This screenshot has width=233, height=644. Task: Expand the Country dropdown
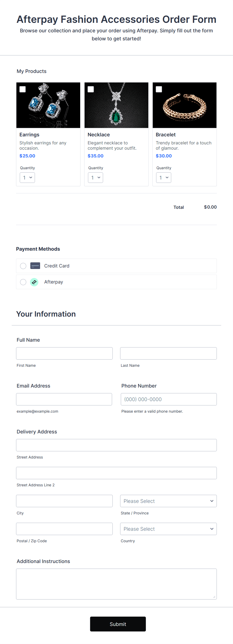tap(168, 529)
